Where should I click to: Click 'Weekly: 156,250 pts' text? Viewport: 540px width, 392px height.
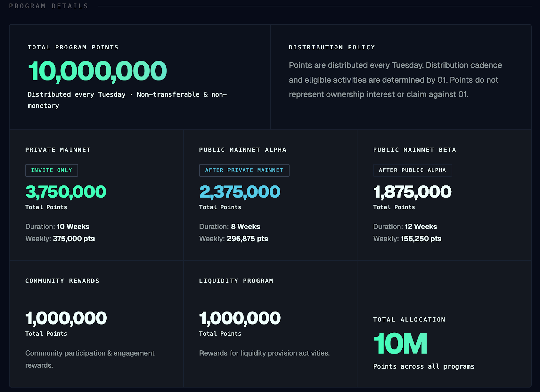click(x=407, y=239)
